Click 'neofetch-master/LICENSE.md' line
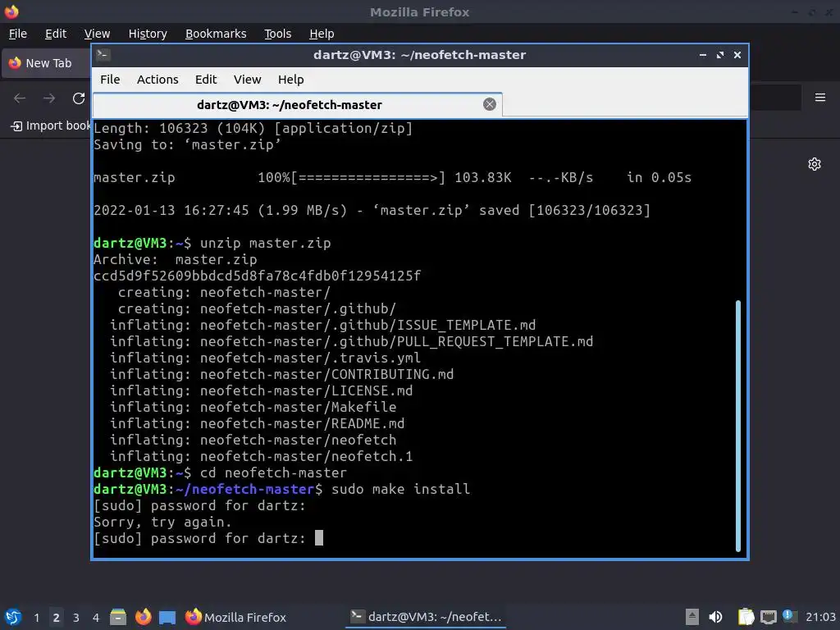Screen dimensions: 840x630 [262, 391]
